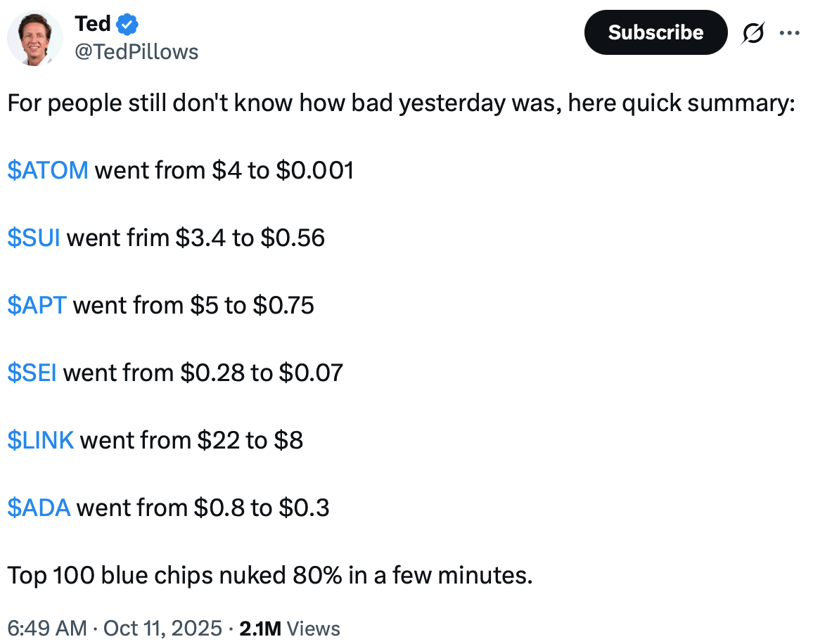Click the $LINK cashtag
The image size is (813, 644).
pos(41,440)
